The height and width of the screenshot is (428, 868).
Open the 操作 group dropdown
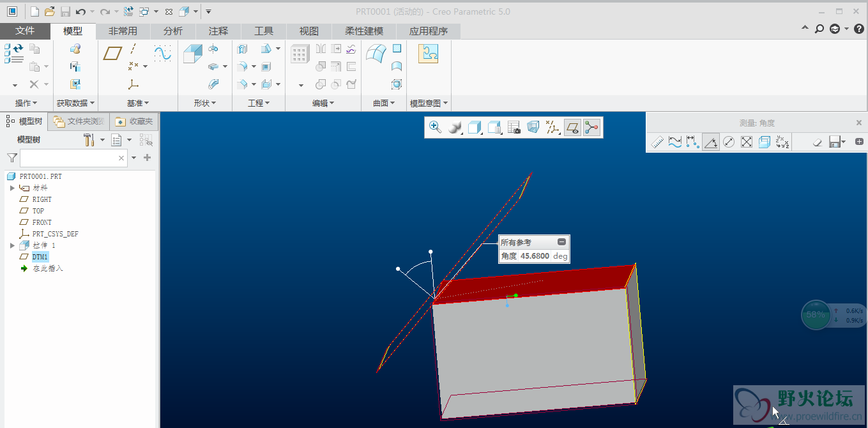coord(26,103)
